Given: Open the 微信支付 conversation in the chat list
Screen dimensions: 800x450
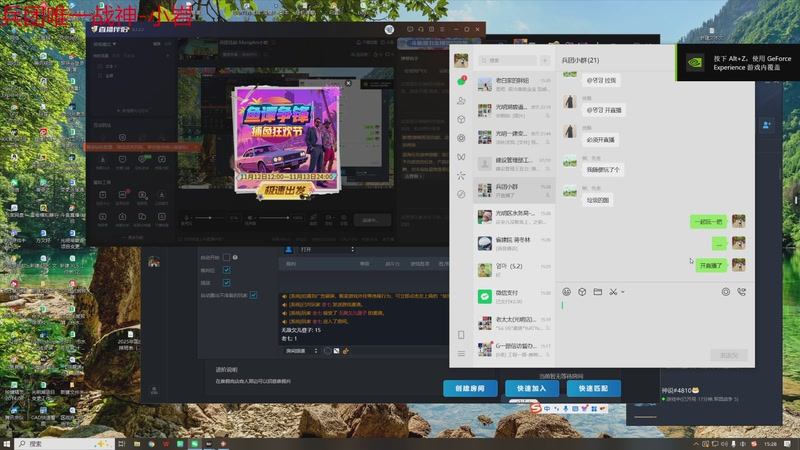Looking at the screenshot, I should (514, 296).
